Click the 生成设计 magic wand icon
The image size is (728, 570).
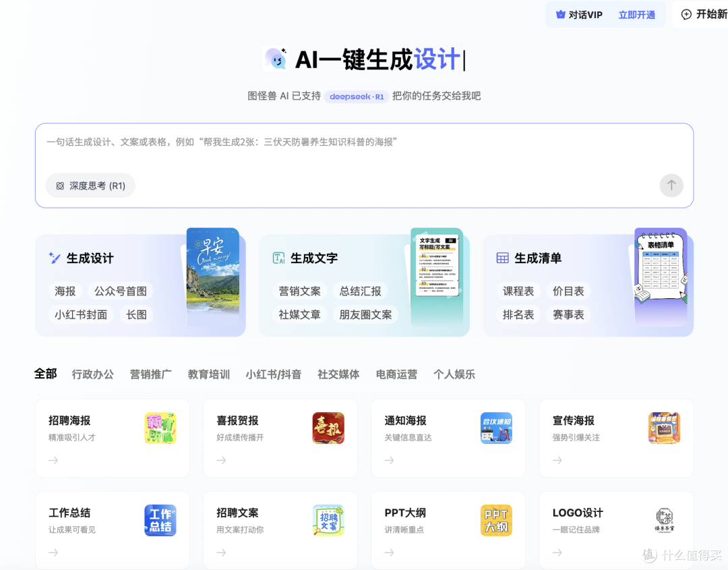pos(55,258)
